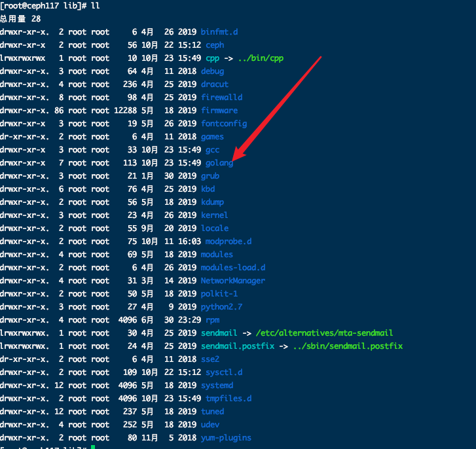Select the 11月 month in yum-plugins row

[x=149, y=437]
